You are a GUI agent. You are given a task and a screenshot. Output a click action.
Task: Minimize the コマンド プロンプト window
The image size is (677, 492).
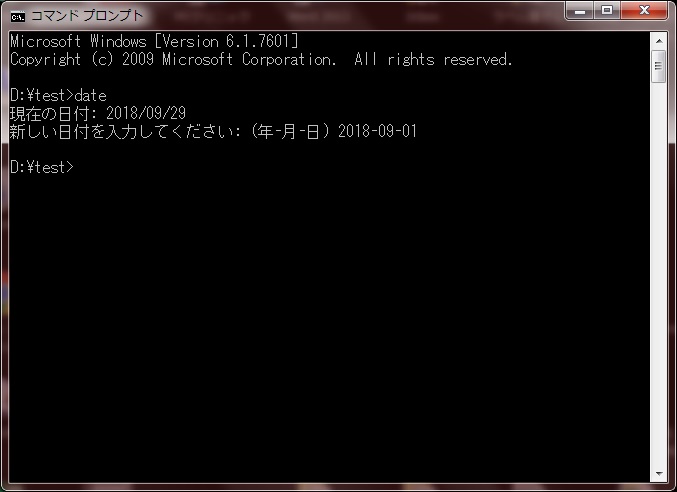pos(580,11)
